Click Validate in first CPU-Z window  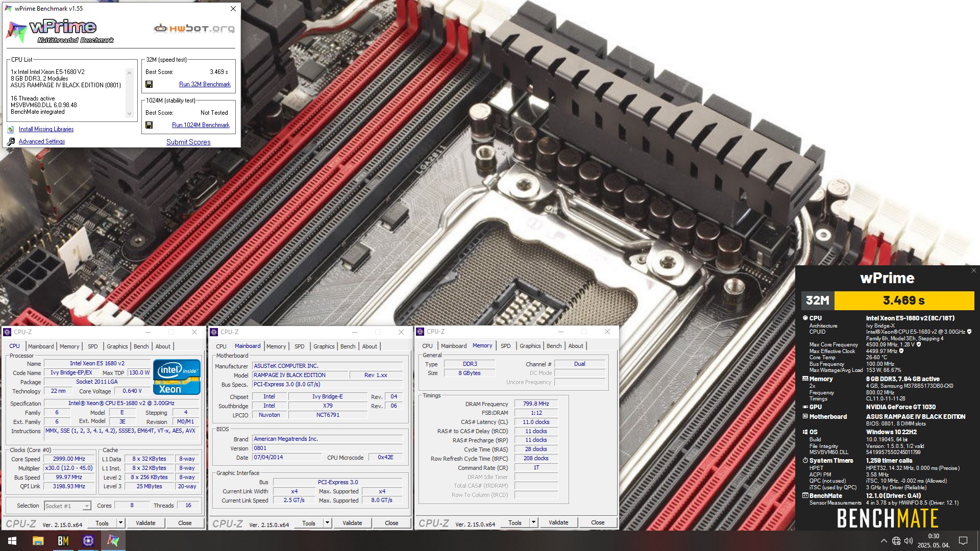145,523
